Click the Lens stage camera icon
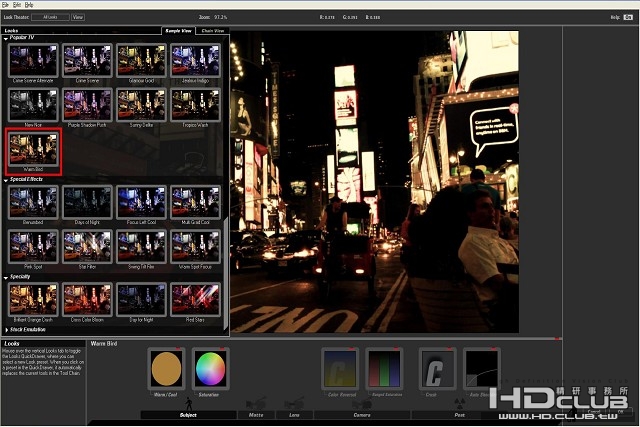640x427 pixels. coord(294,403)
